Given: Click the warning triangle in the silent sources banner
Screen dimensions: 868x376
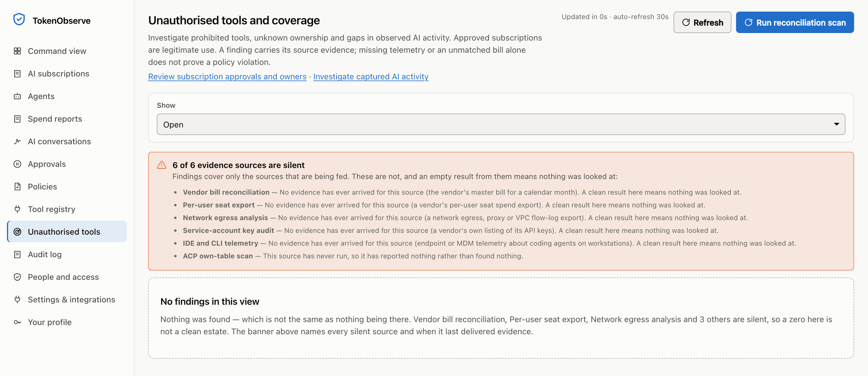Looking at the screenshot, I should 162,165.
